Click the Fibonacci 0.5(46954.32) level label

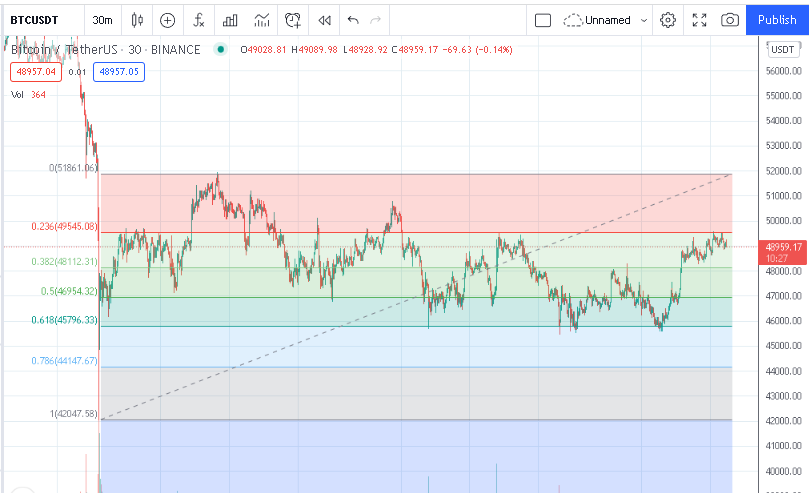pos(69,291)
